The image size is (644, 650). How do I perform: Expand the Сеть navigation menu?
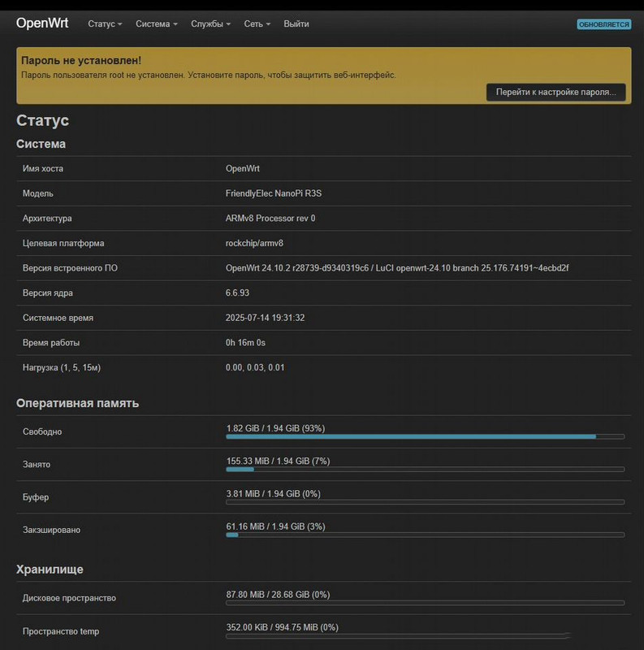[x=257, y=24]
